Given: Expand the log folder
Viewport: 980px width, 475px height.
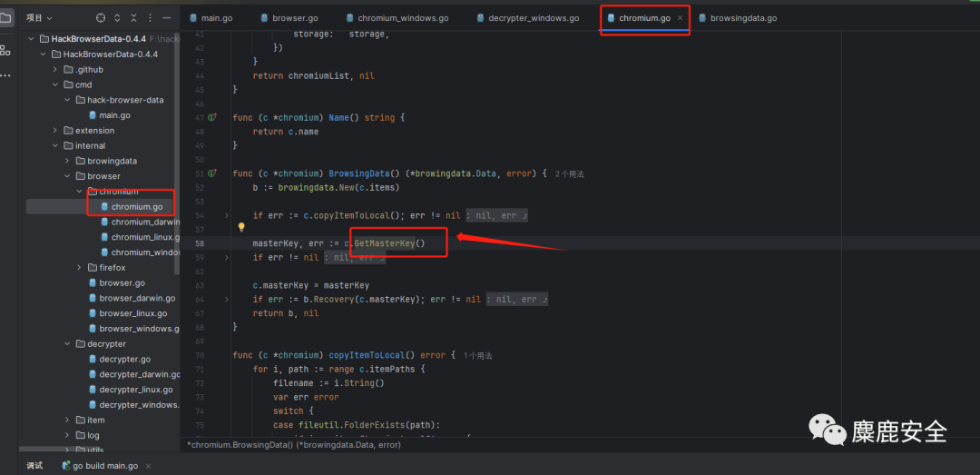Looking at the screenshot, I should pos(67,436).
